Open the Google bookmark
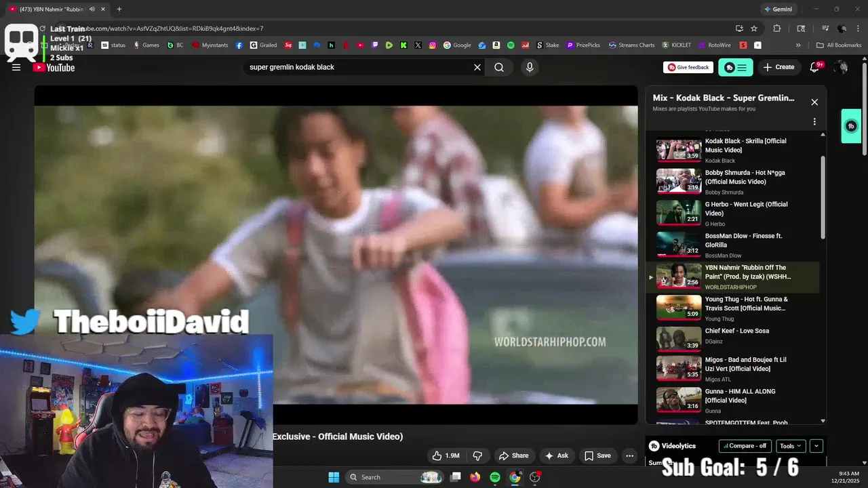Viewport: 868px width, 488px height. click(x=458, y=45)
